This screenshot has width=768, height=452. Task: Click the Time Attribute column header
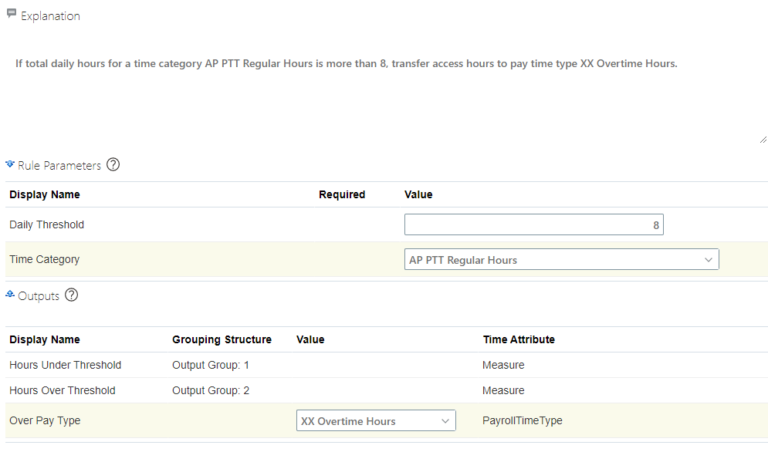(x=519, y=340)
